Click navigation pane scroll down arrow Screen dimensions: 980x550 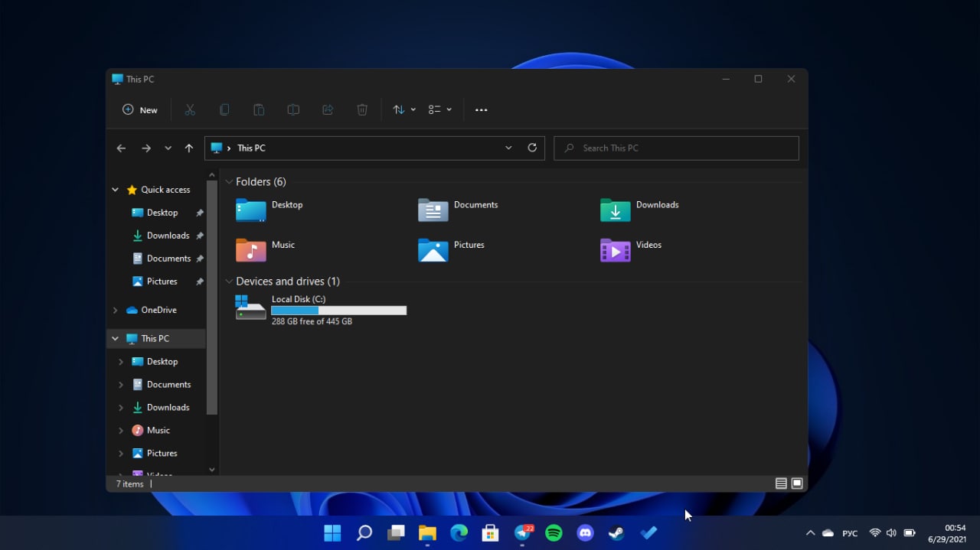212,470
